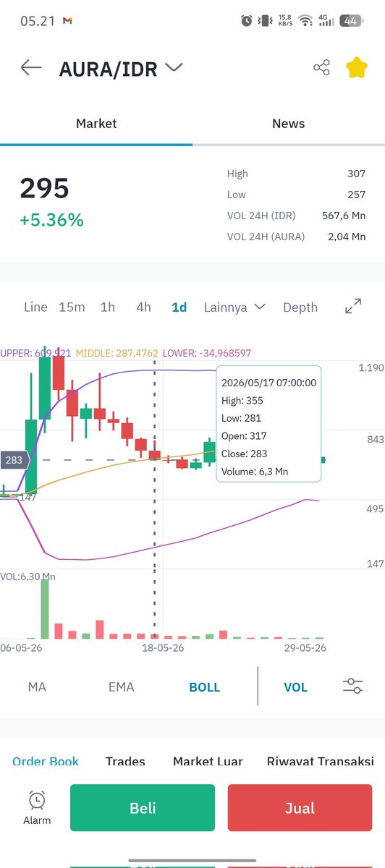Tap the current price 295
This screenshot has height=868, width=385.
pyautogui.click(x=44, y=188)
